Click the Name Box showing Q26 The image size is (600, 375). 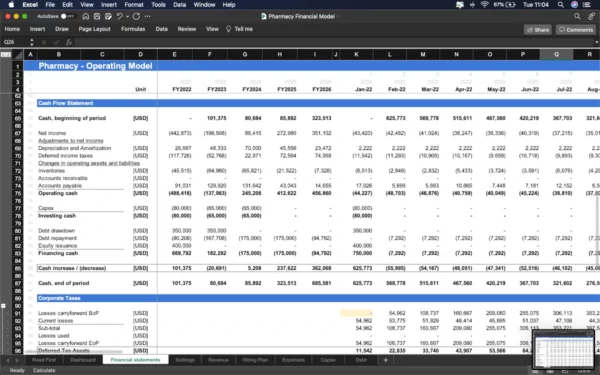tap(15, 42)
